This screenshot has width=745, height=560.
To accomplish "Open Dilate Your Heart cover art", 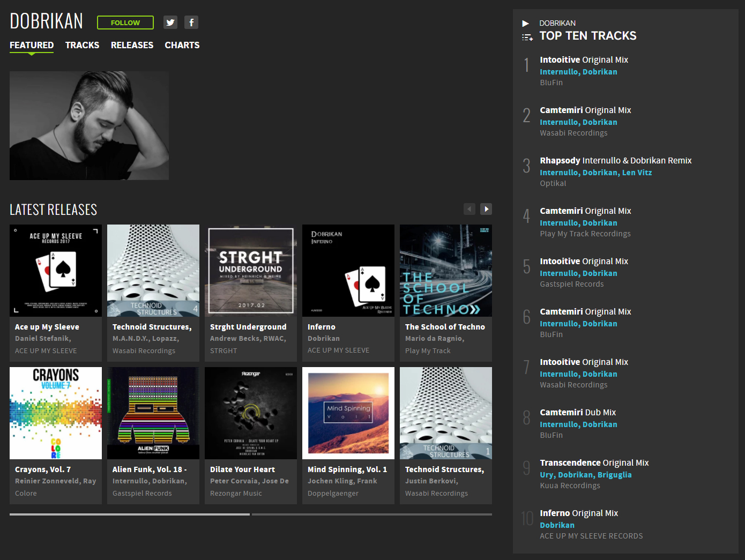I will (251, 413).
